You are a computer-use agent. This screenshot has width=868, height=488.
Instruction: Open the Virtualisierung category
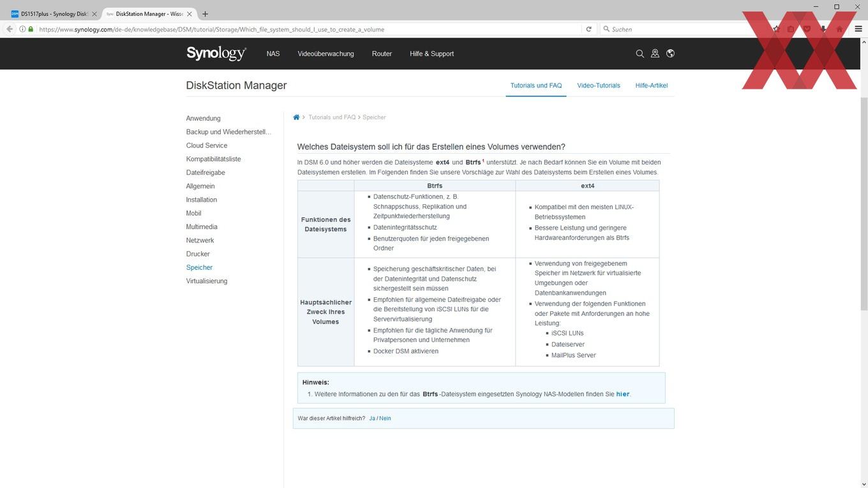(x=206, y=281)
